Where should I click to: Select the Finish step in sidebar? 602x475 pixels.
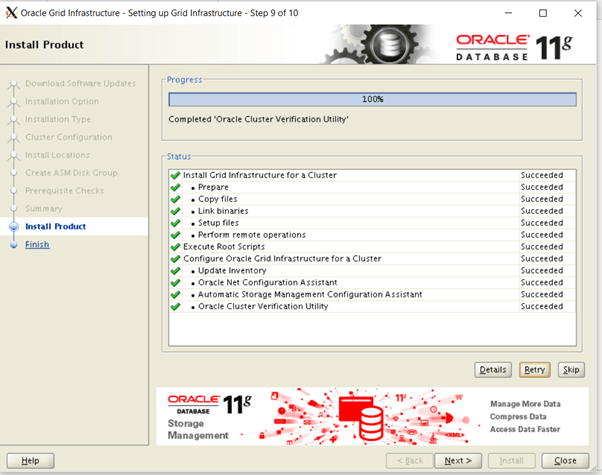click(37, 245)
